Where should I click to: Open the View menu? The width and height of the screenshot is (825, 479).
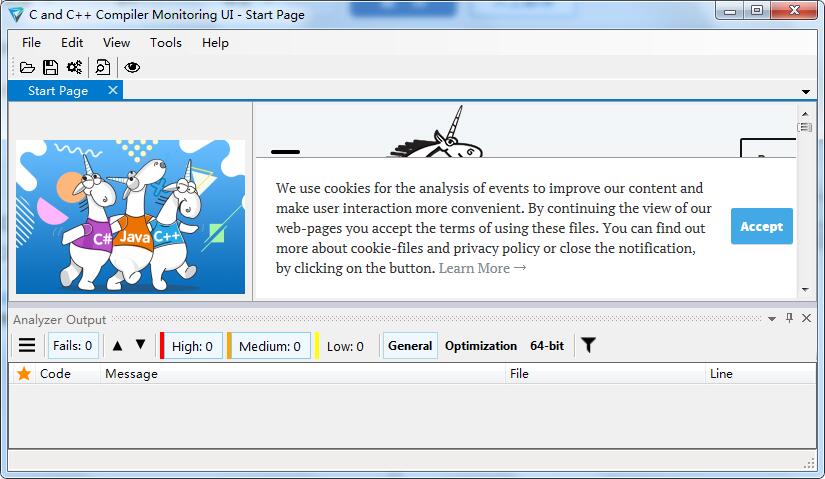point(116,43)
